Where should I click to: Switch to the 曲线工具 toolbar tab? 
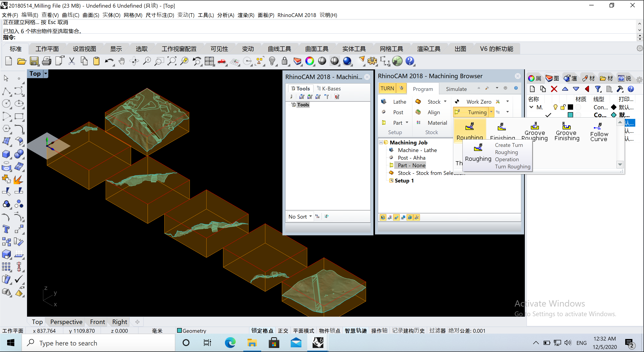pos(279,49)
